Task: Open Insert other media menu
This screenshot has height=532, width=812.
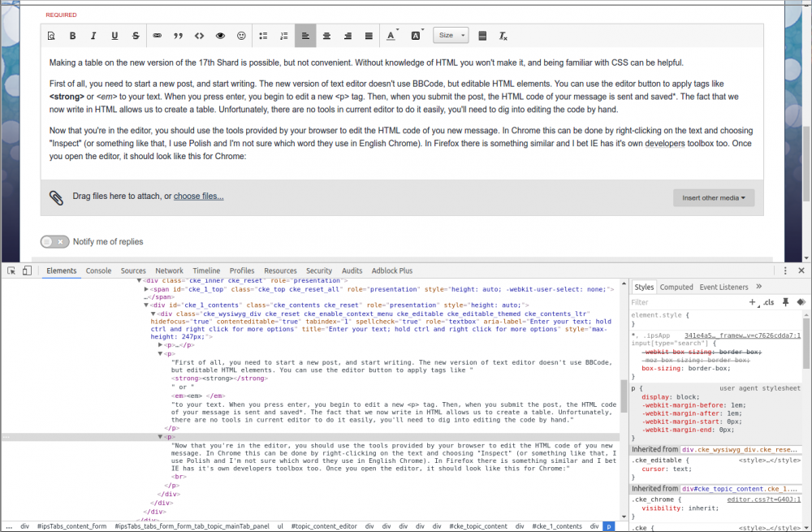Action: (714, 198)
